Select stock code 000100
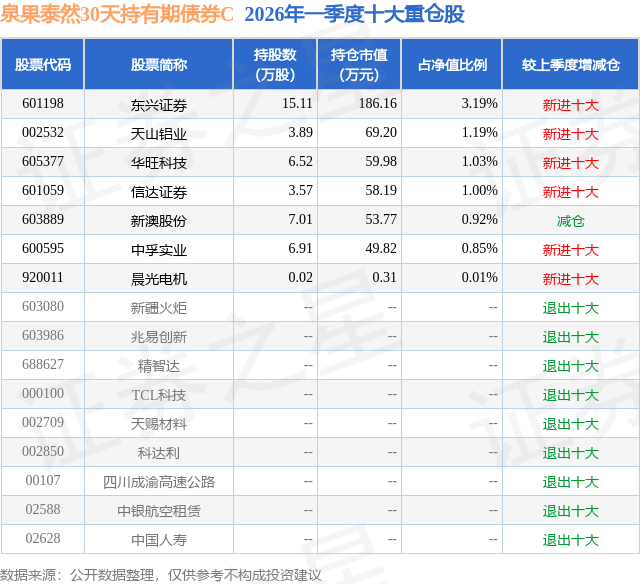Viewport: 640px width, 584px height. pyautogui.click(x=43, y=393)
